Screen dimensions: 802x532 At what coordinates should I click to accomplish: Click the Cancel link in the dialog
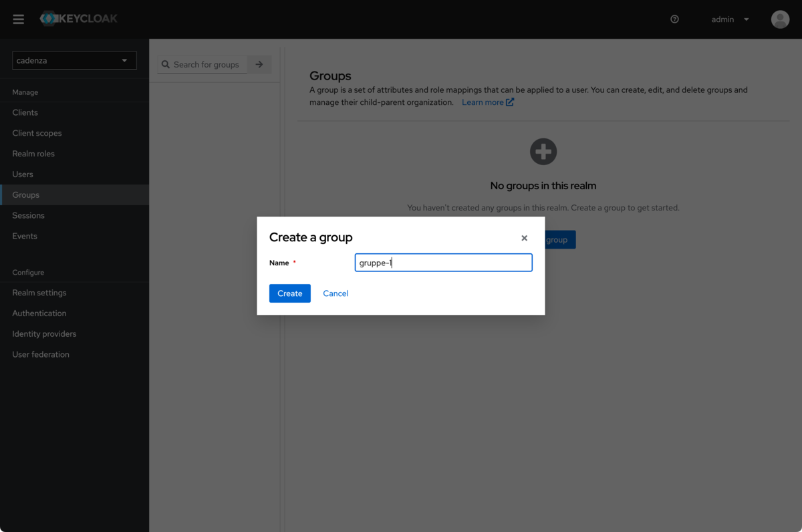(336, 293)
